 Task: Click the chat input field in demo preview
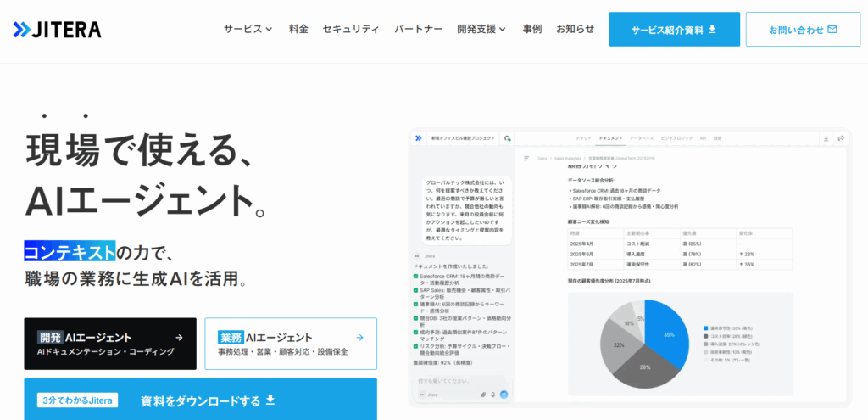pyautogui.click(x=460, y=381)
